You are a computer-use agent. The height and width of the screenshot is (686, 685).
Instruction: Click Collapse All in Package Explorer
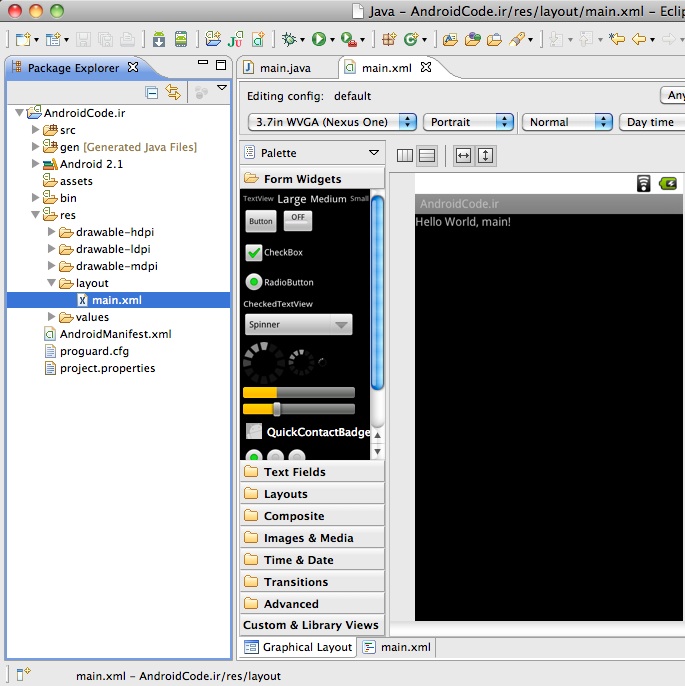pos(152,92)
